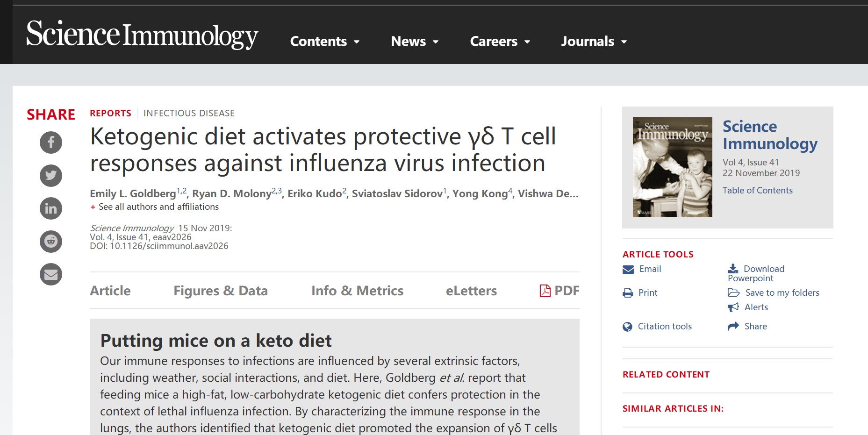This screenshot has width=868, height=435.
Task: Select the eLetters tab
Action: (x=471, y=291)
